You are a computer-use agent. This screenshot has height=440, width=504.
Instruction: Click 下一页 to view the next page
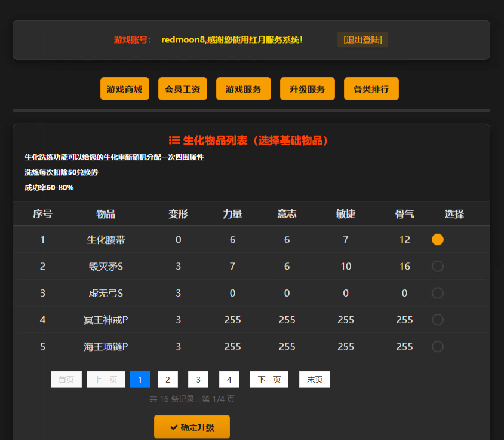(268, 379)
